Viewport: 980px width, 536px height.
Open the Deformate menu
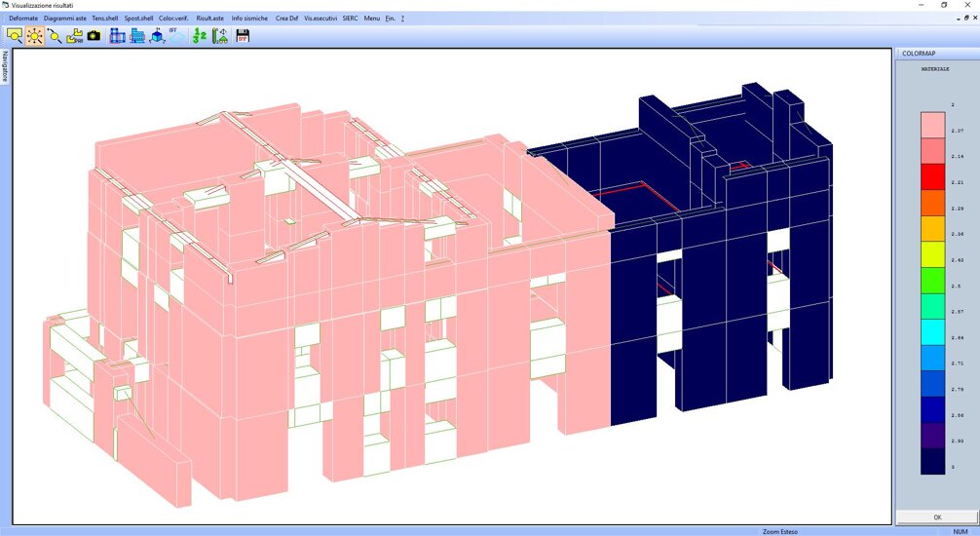pyautogui.click(x=23, y=18)
